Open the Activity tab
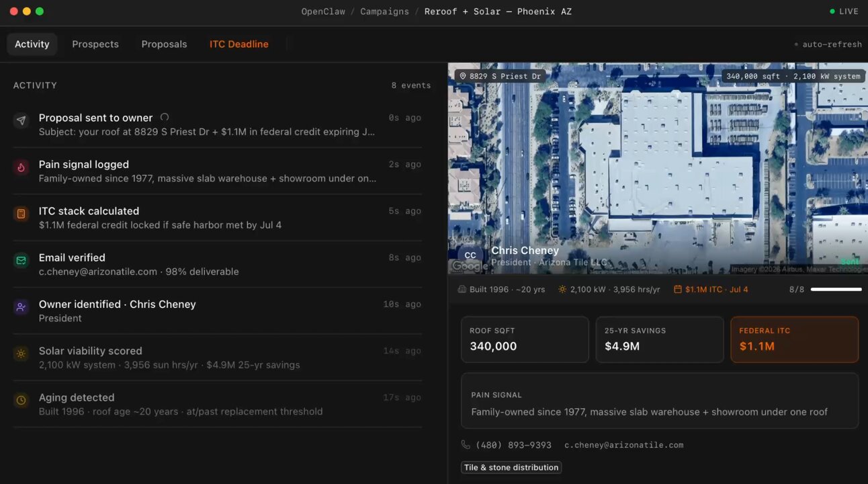 click(32, 44)
